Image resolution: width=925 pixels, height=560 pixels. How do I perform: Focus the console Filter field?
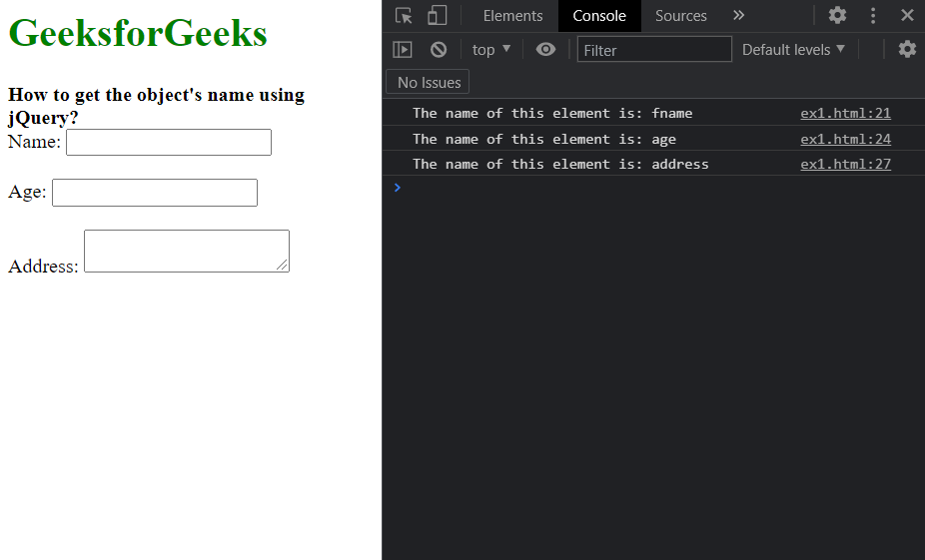[x=654, y=50]
